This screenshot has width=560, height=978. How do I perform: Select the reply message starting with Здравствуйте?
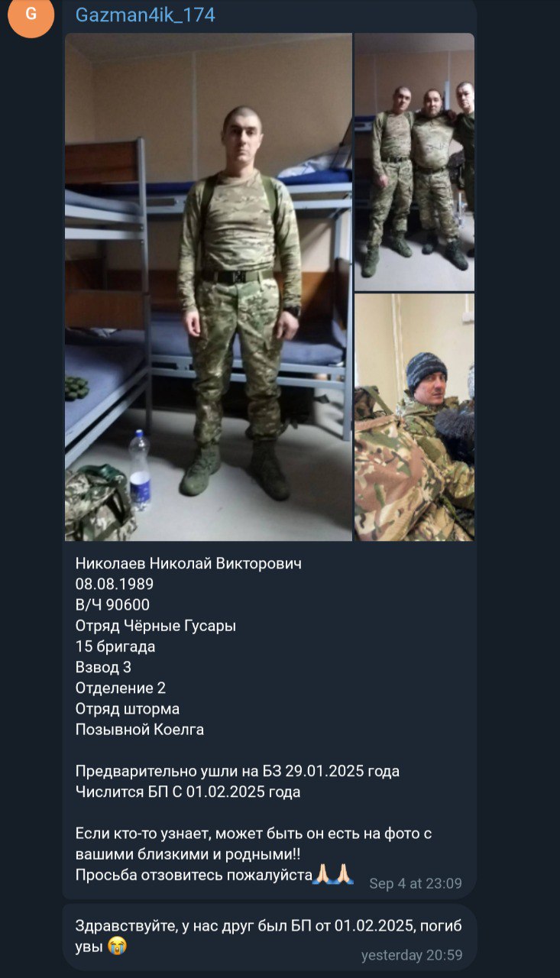point(269,937)
